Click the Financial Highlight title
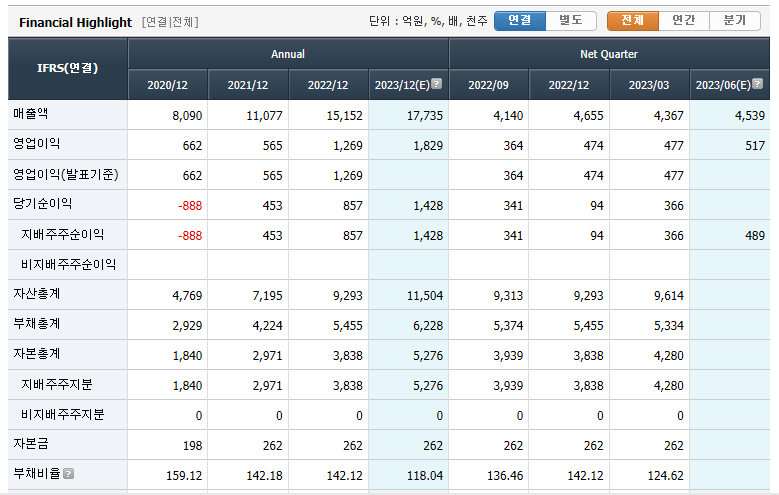The width and height of the screenshot is (779, 495). pos(76,22)
